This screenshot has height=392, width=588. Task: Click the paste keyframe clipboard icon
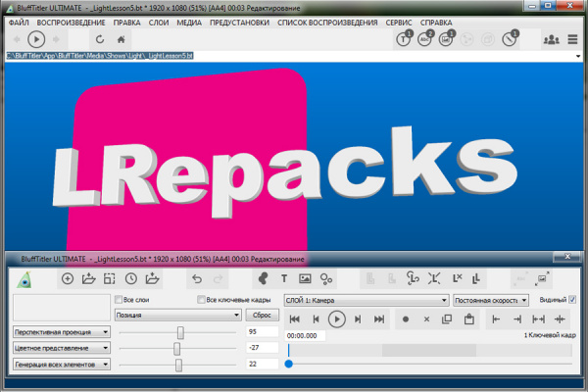(468, 319)
